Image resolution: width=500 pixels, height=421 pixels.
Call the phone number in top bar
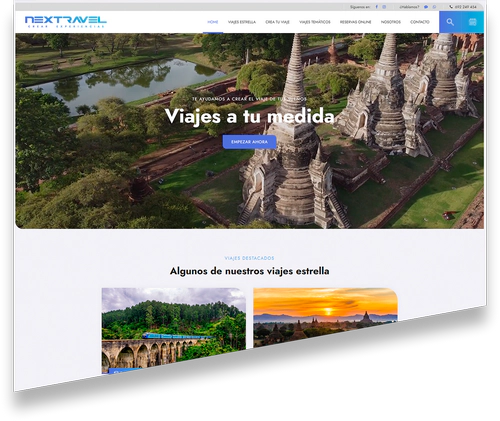(463, 7)
